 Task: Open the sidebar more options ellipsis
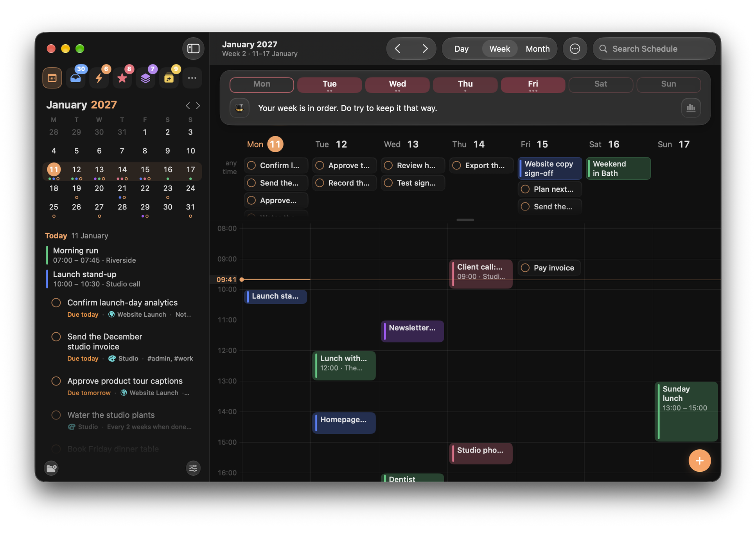coord(192,78)
